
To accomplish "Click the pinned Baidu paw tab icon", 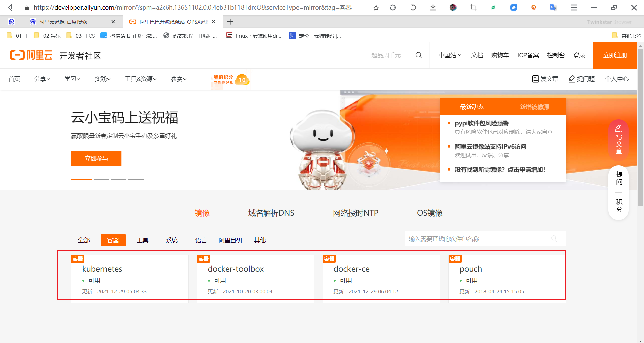I will coord(11,22).
